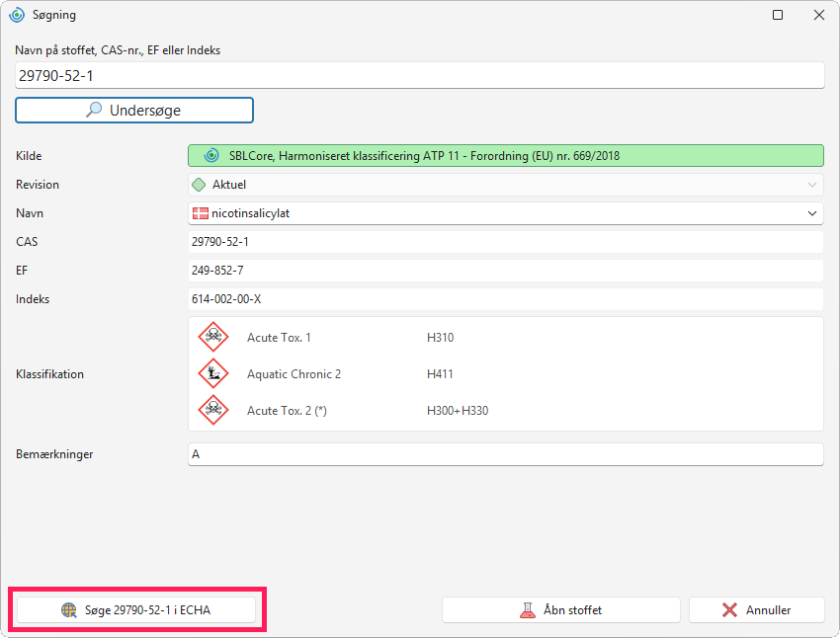840x638 pixels.
Task: Click the Kilde source bar with SBLCore text
Action: coord(506,156)
